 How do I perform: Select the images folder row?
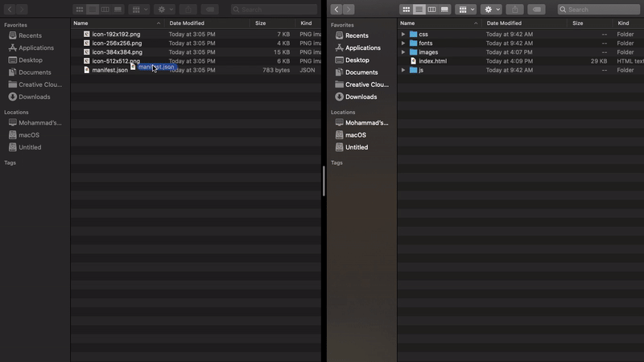point(521,52)
